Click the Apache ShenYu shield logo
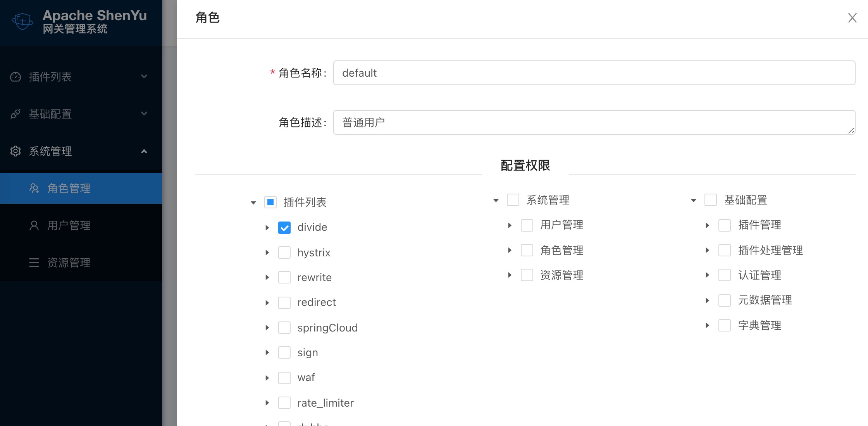The height and width of the screenshot is (426, 868). [22, 21]
